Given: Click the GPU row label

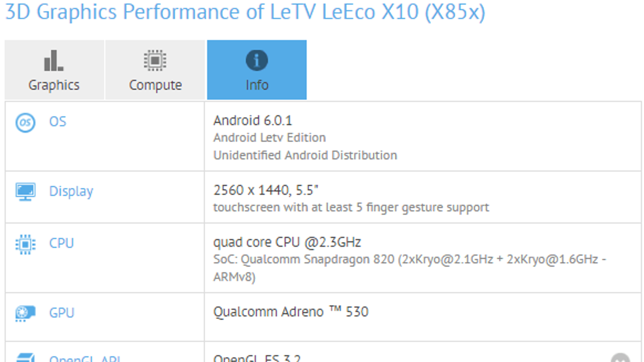Looking at the screenshot, I should tap(62, 313).
